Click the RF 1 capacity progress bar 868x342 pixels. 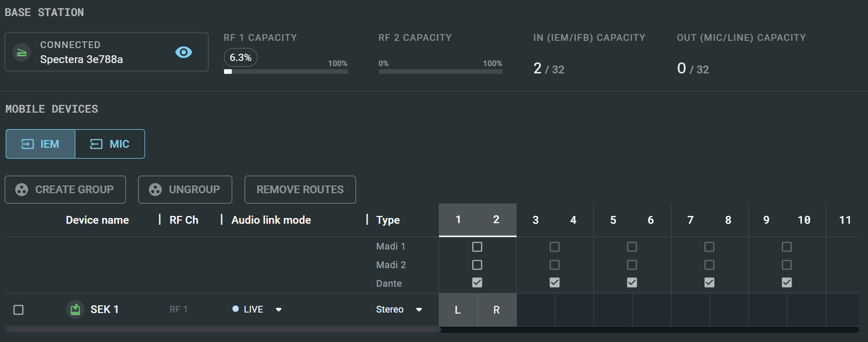286,72
